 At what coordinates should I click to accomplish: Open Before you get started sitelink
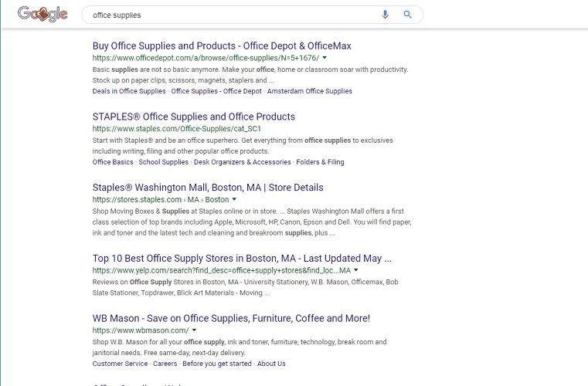click(217, 364)
